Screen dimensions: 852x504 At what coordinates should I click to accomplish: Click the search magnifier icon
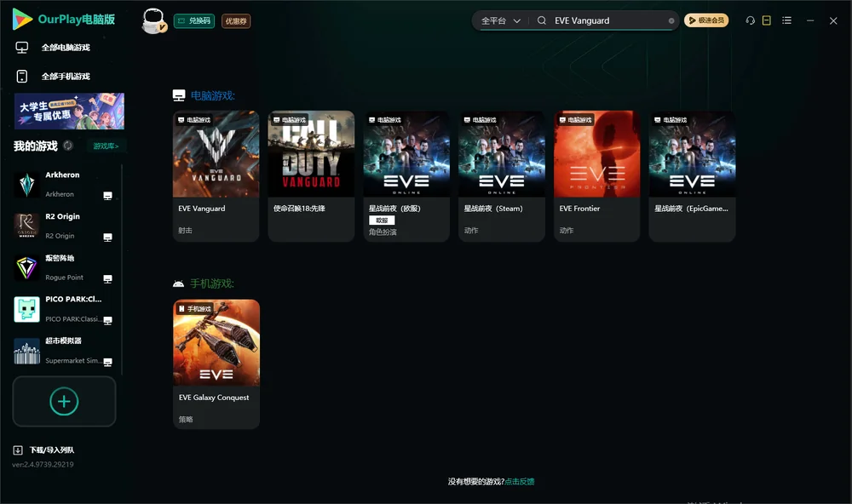coord(542,20)
